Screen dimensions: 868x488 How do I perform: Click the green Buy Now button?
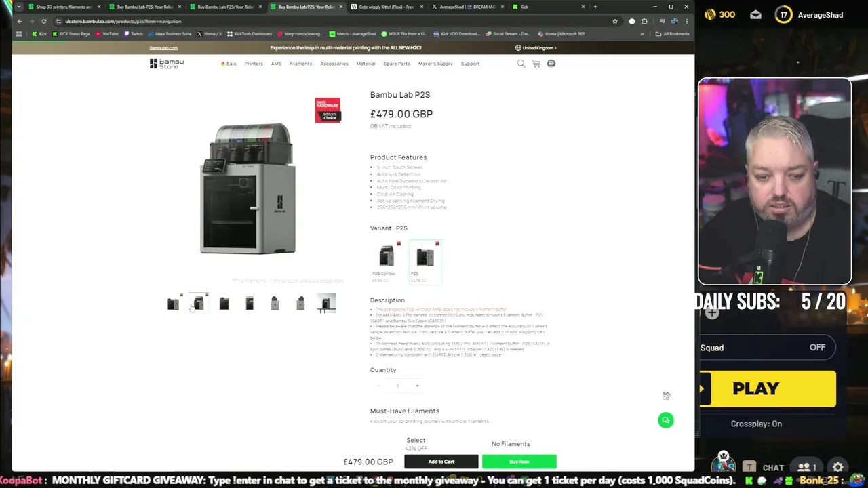(x=519, y=462)
